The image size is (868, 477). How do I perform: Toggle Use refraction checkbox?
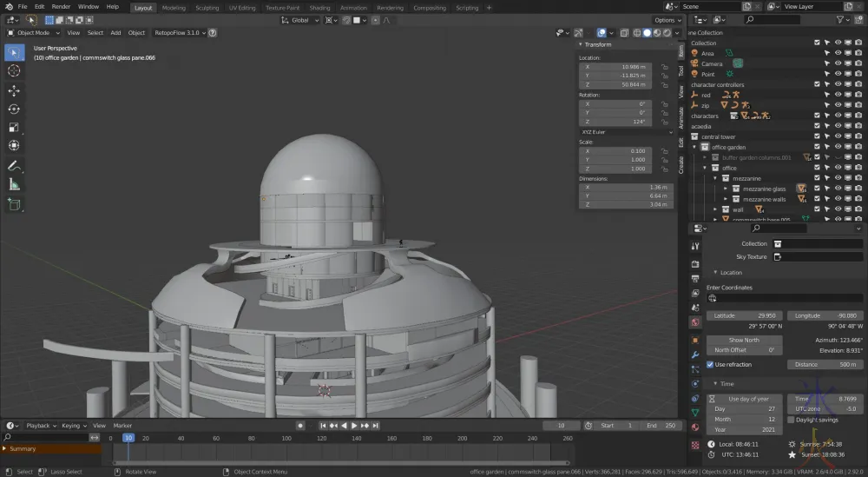(710, 365)
